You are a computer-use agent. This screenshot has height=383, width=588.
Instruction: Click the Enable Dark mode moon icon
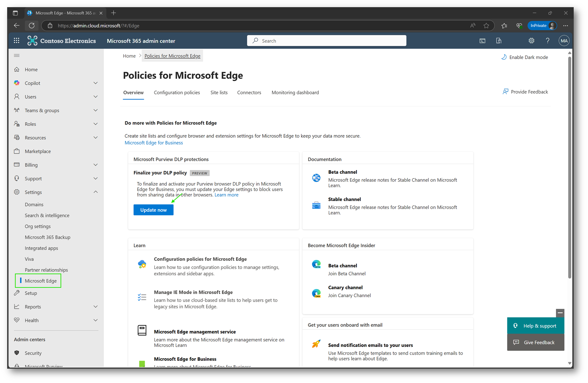tap(504, 57)
